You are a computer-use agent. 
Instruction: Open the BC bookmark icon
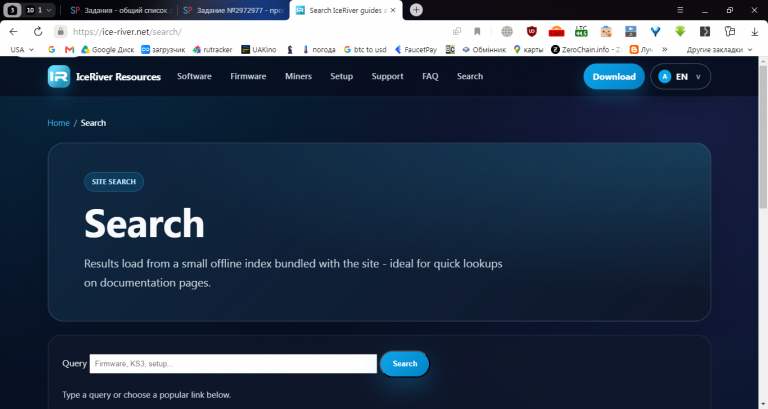tap(450, 49)
